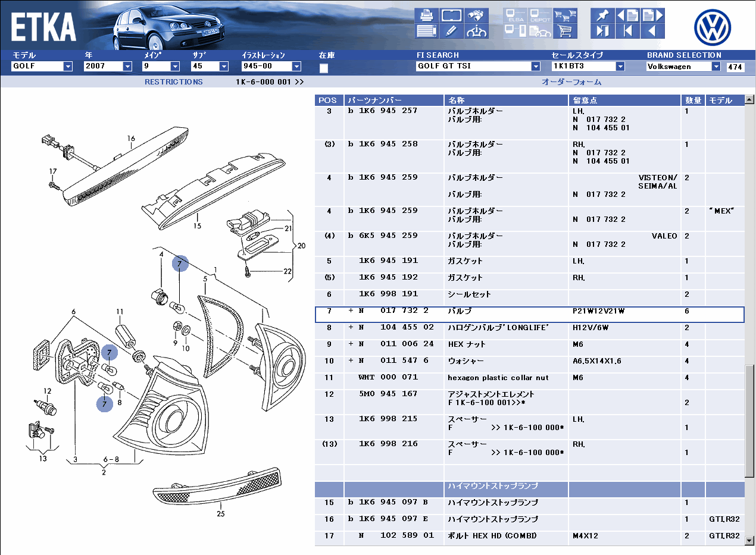Click the ELSA toolbar button

click(x=516, y=15)
